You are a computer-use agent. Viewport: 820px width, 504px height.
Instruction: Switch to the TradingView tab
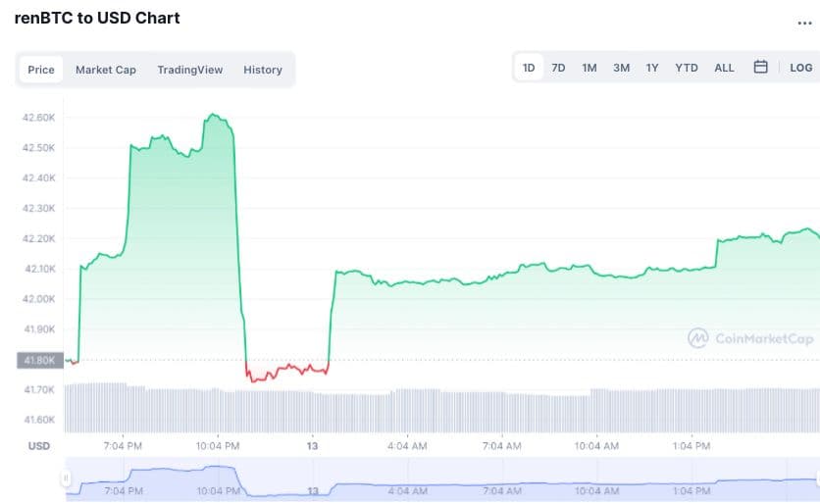(x=190, y=70)
